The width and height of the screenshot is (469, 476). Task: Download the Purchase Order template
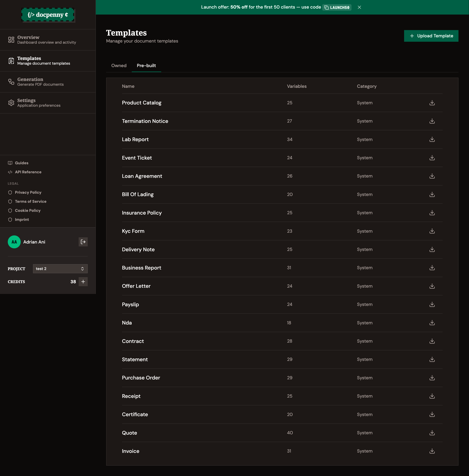tap(432, 378)
